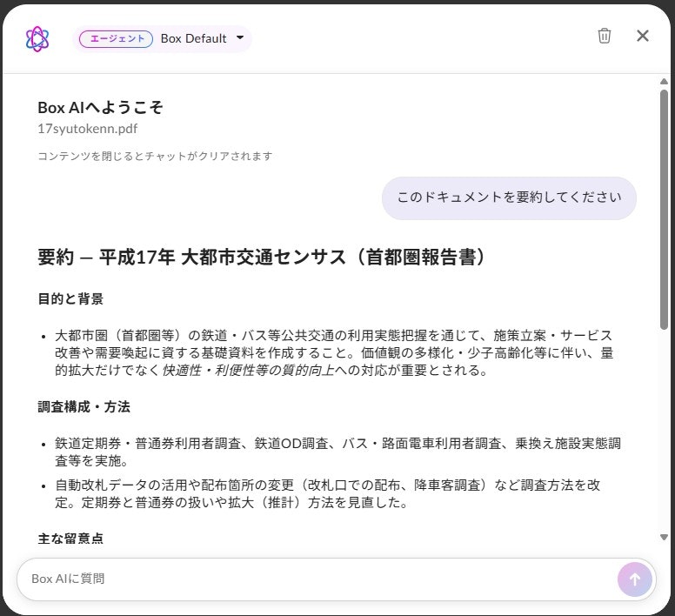Click the 目的と背景 section heading

[x=70, y=298]
